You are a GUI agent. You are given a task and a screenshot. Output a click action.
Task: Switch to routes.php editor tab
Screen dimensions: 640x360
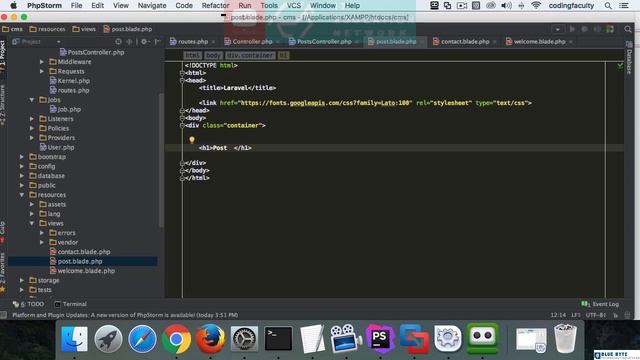(x=193, y=42)
